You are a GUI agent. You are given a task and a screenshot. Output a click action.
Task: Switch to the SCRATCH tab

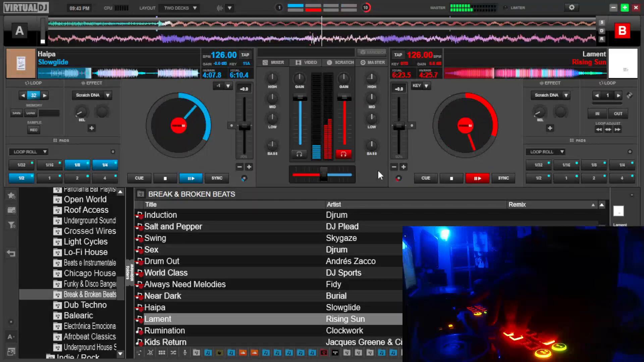340,62
